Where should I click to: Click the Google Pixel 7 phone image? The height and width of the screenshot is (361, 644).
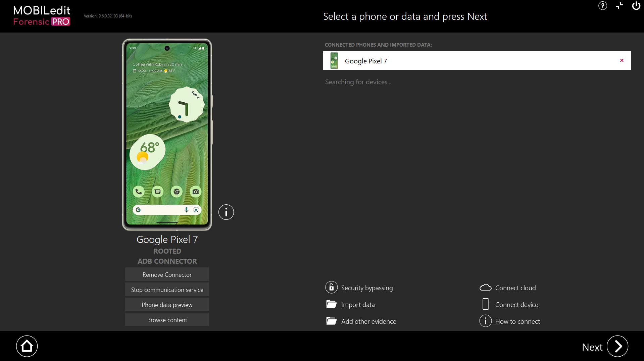(x=167, y=135)
